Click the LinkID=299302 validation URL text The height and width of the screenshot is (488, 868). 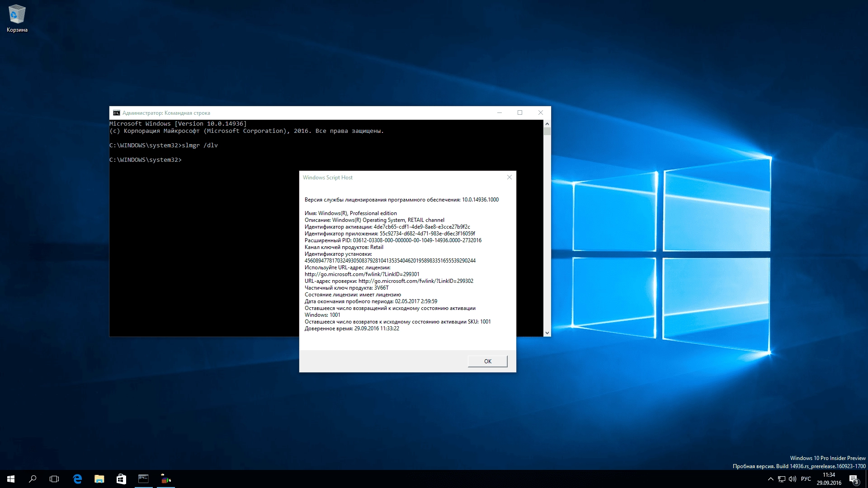416,281
